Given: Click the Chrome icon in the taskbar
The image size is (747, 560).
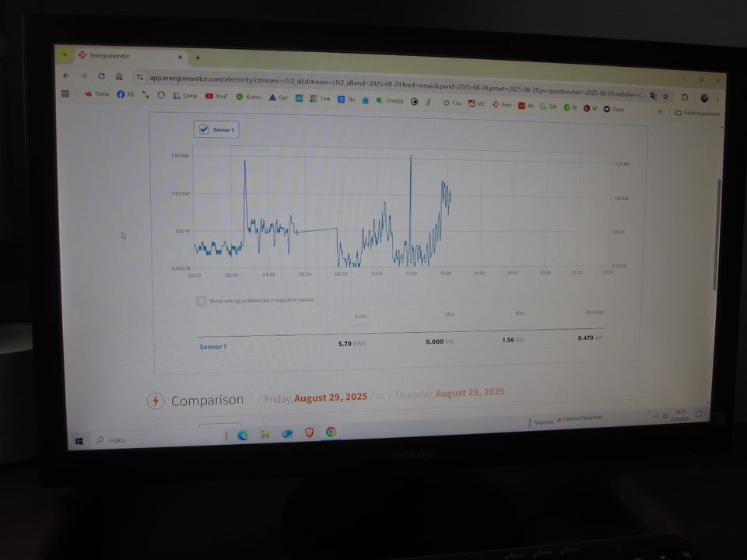Looking at the screenshot, I should click(x=331, y=432).
